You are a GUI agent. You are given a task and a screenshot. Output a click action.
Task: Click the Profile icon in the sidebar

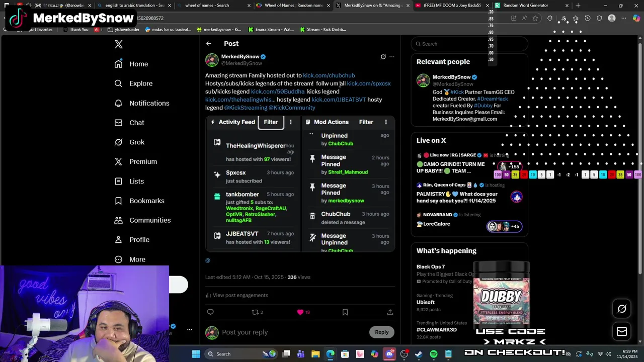118,240
